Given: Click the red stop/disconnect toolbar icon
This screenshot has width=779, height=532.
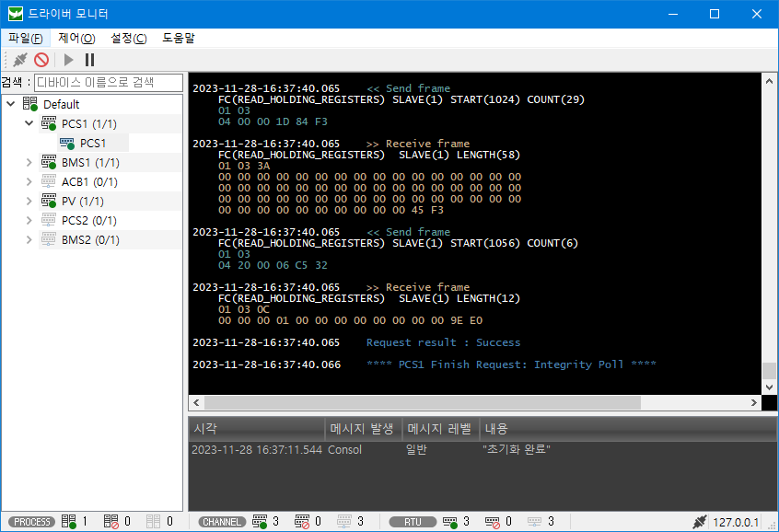Looking at the screenshot, I should (41, 60).
